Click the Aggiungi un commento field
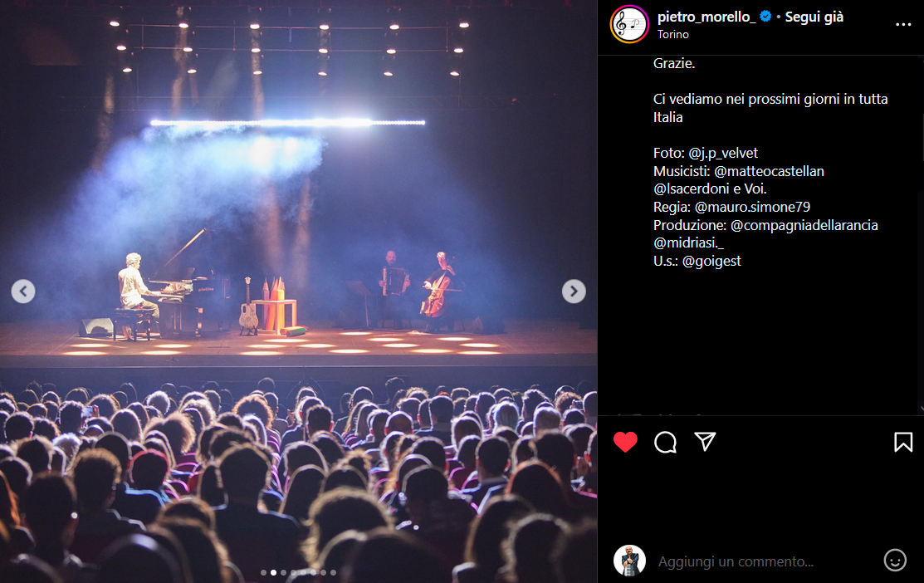924x583 pixels. (x=766, y=561)
